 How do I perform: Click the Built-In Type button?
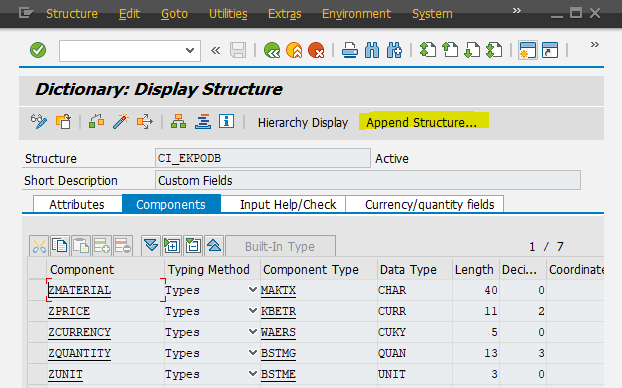click(x=280, y=246)
